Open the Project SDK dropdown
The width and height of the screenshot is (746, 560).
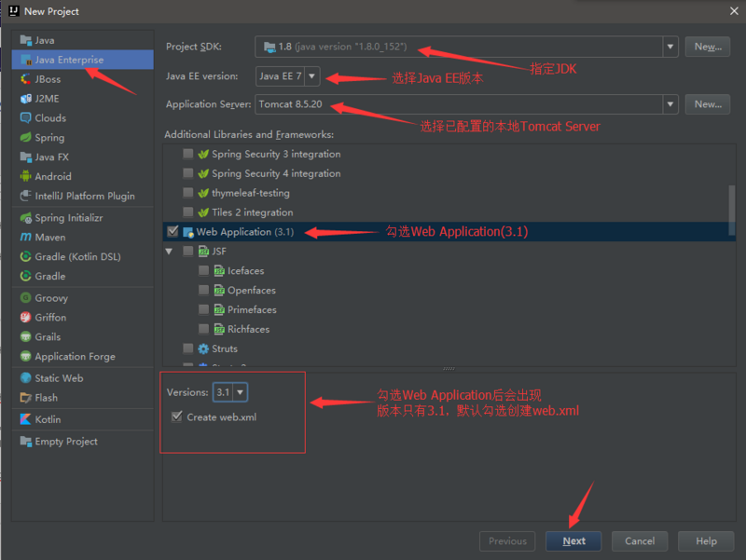pyautogui.click(x=670, y=47)
